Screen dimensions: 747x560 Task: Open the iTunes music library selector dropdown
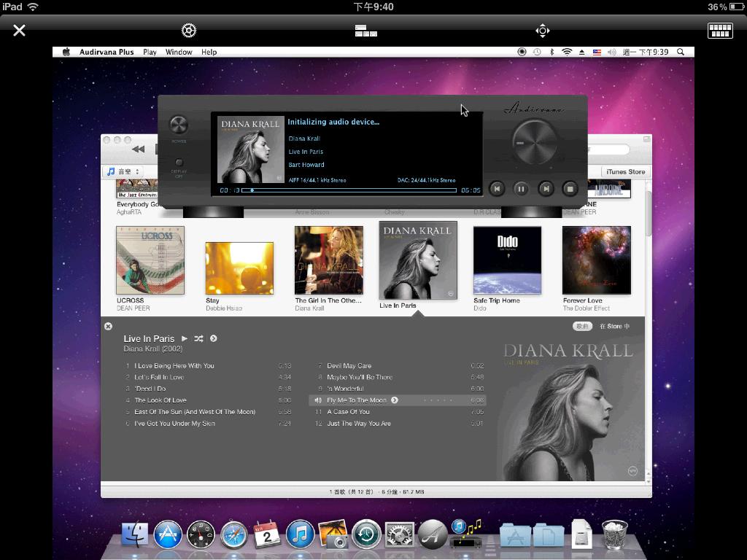click(123, 171)
